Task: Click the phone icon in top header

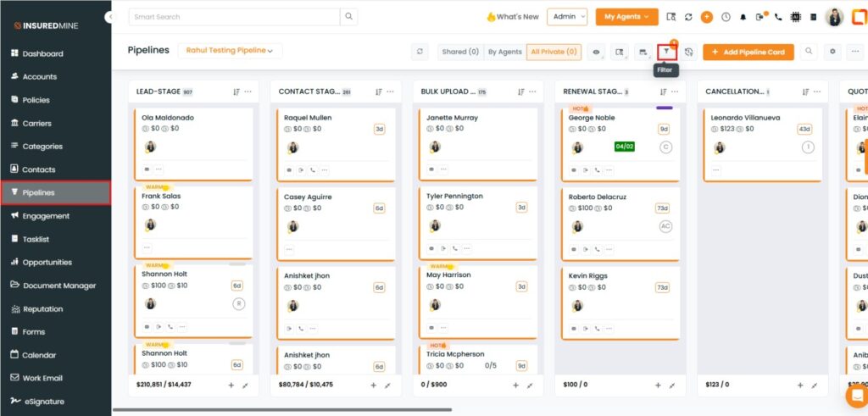Action: [778, 17]
